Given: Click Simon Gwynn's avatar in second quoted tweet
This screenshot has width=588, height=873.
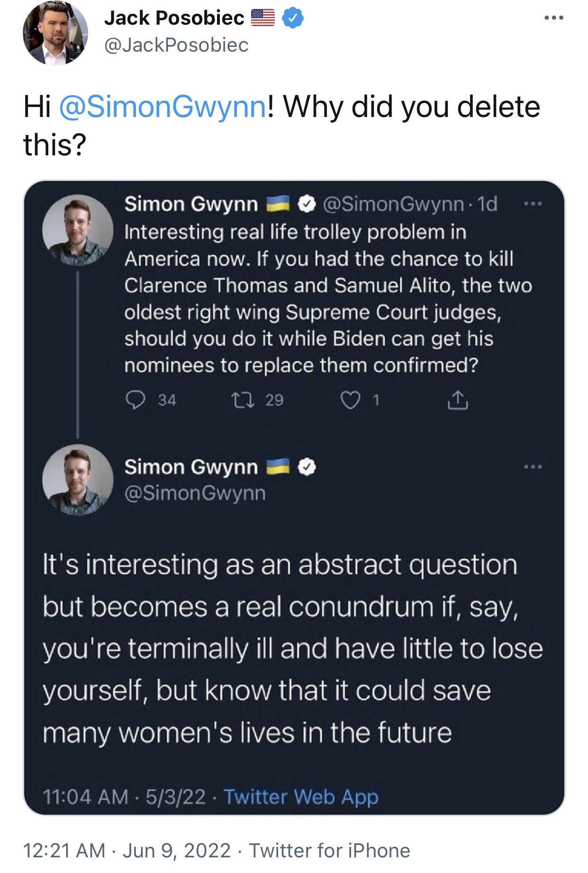Looking at the screenshot, I should pyautogui.click(x=78, y=480).
